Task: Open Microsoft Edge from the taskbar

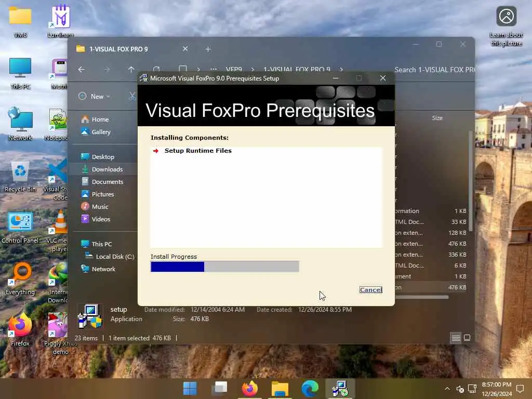Action: 310,389
